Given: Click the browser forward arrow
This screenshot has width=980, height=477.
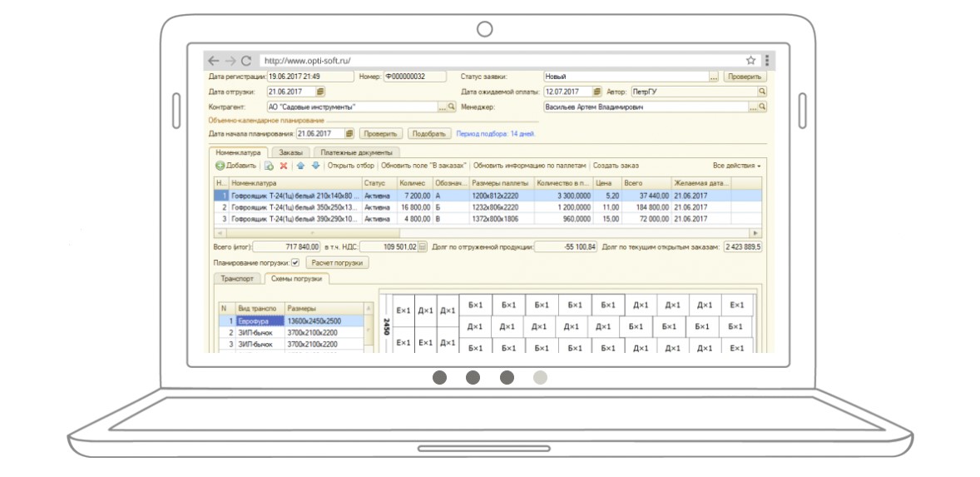Looking at the screenshot, I should point(230,61).
